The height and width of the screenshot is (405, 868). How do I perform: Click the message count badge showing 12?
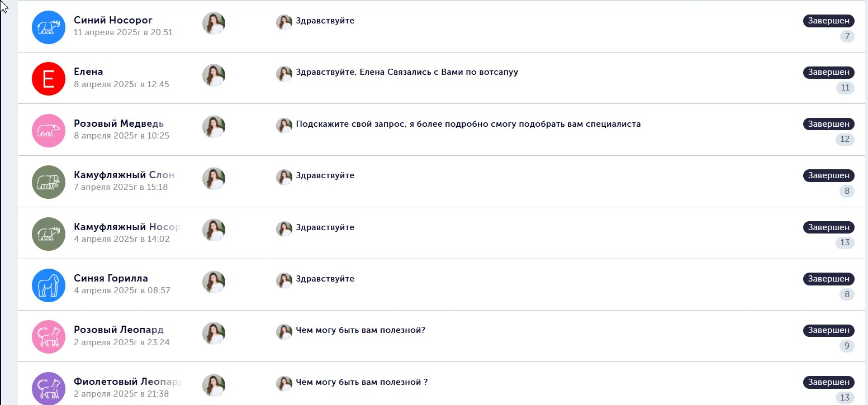tap(845, 139)
